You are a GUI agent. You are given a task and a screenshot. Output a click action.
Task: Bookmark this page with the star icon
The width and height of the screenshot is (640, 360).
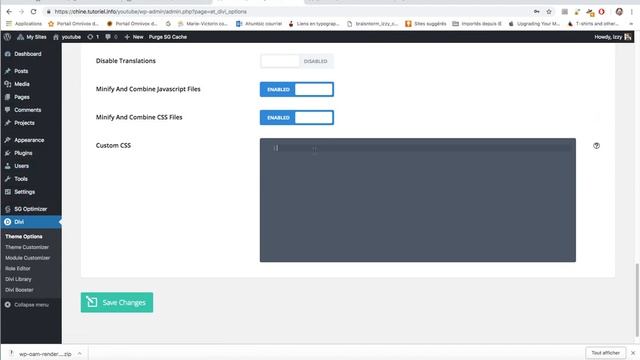(549, 12)
